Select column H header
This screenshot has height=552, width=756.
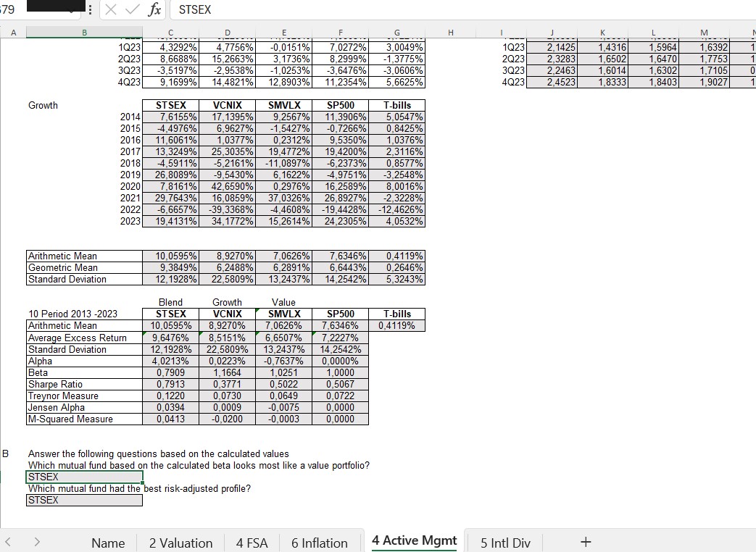click(450, 33)
